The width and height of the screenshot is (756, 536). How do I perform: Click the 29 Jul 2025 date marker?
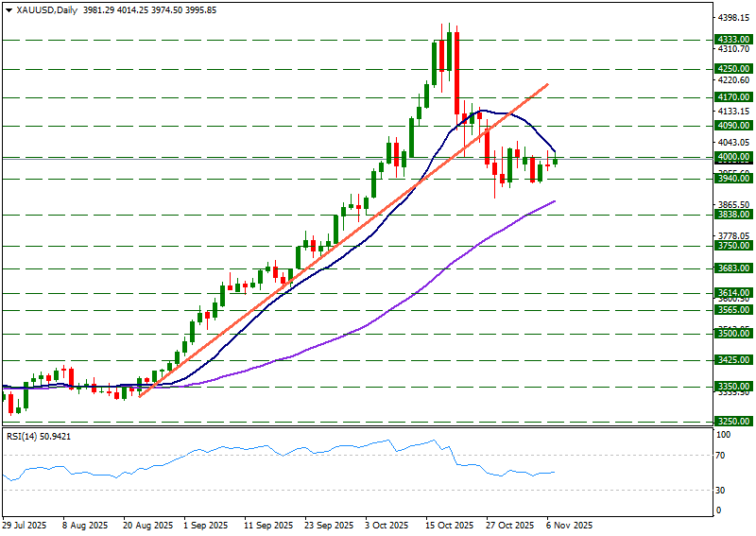[24, 525]
